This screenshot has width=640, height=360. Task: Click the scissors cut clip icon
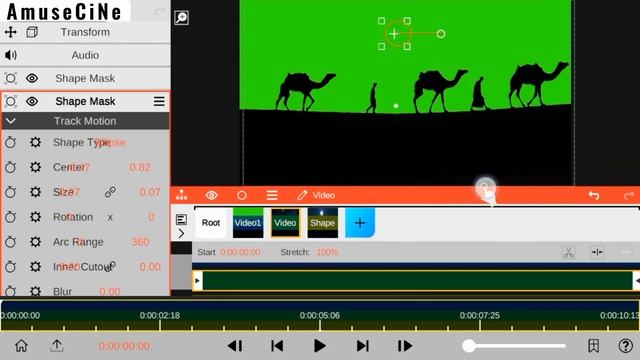coord(569,252)
